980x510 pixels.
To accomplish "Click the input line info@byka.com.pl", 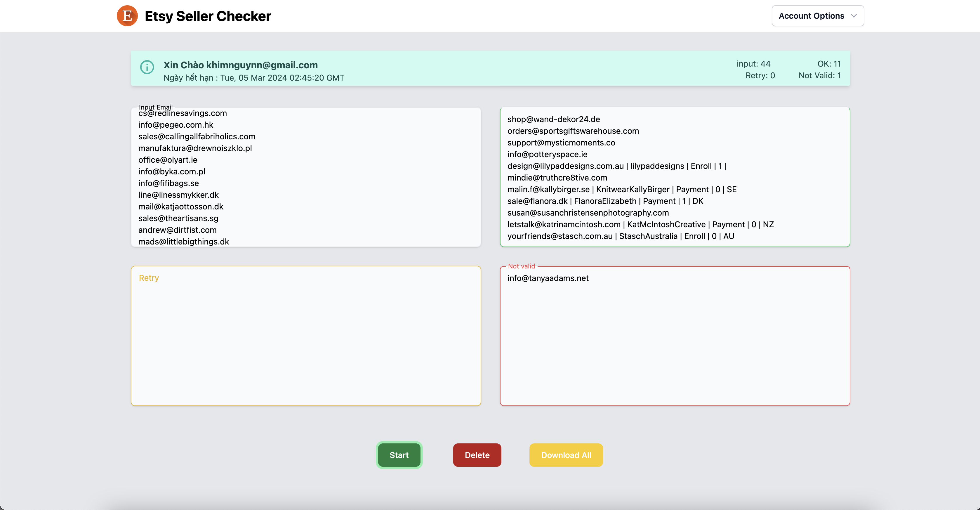I will coord(172,171).
